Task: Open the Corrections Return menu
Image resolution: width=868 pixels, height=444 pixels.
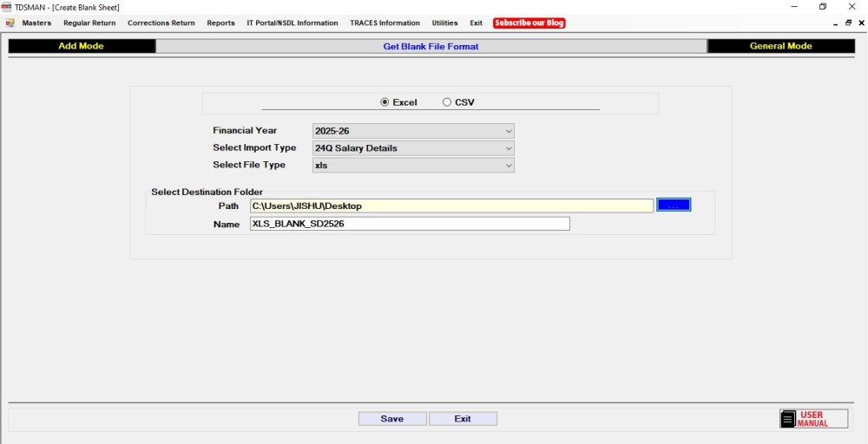Action: pyautogui.click(x=161, y=23)
